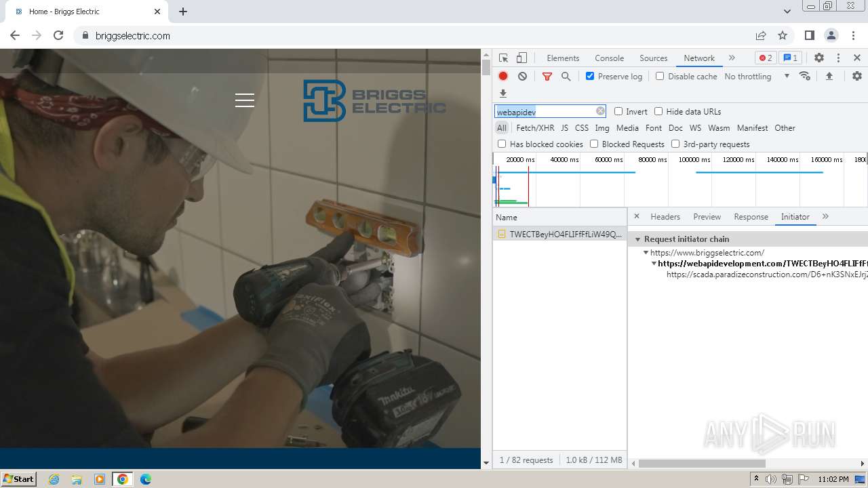The image size is (868, 488).
Task: Show more request detail tabs chevron
Action: [x=825, y=216]
